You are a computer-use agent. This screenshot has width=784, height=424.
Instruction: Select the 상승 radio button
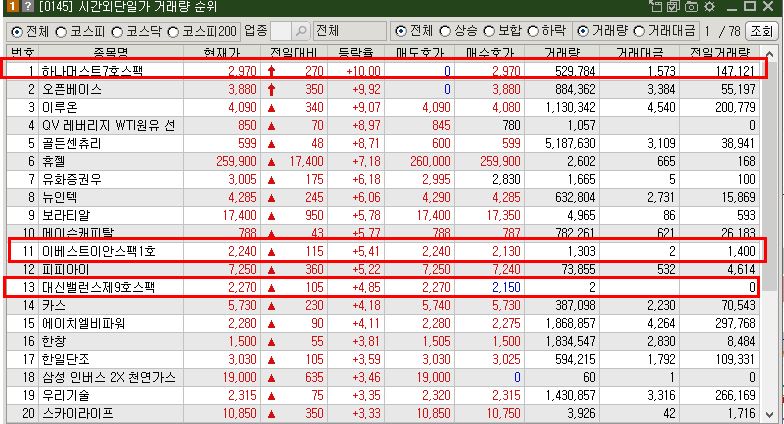pos(444,31)
